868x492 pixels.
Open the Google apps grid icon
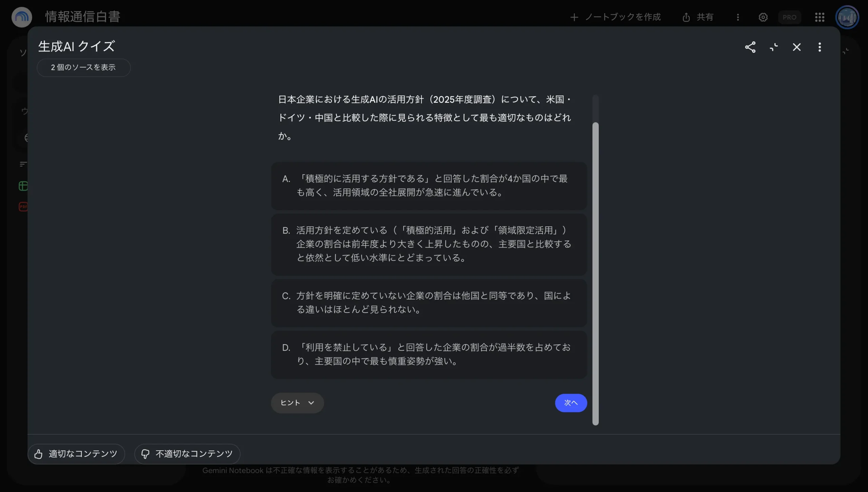pos(820,17)
